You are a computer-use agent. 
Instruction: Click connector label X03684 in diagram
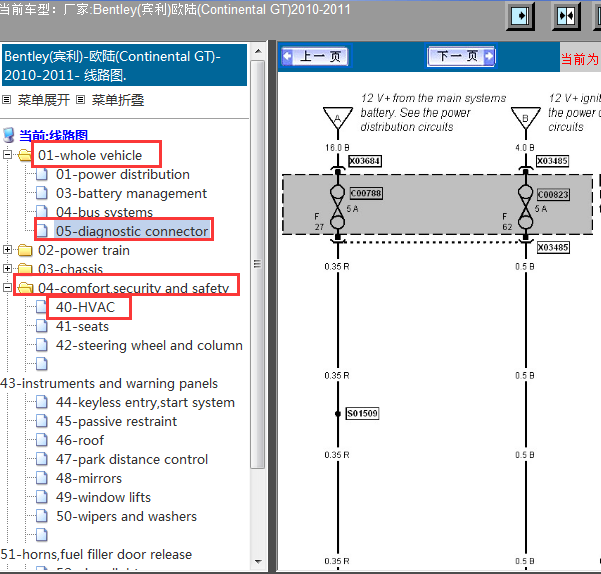pyautogui.click(x=365, y=161)
